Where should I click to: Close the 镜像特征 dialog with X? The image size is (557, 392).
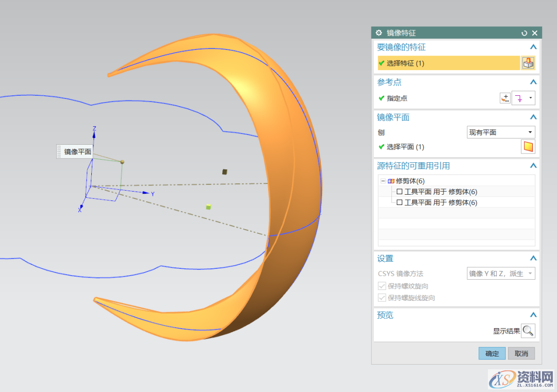pos(535,33)
